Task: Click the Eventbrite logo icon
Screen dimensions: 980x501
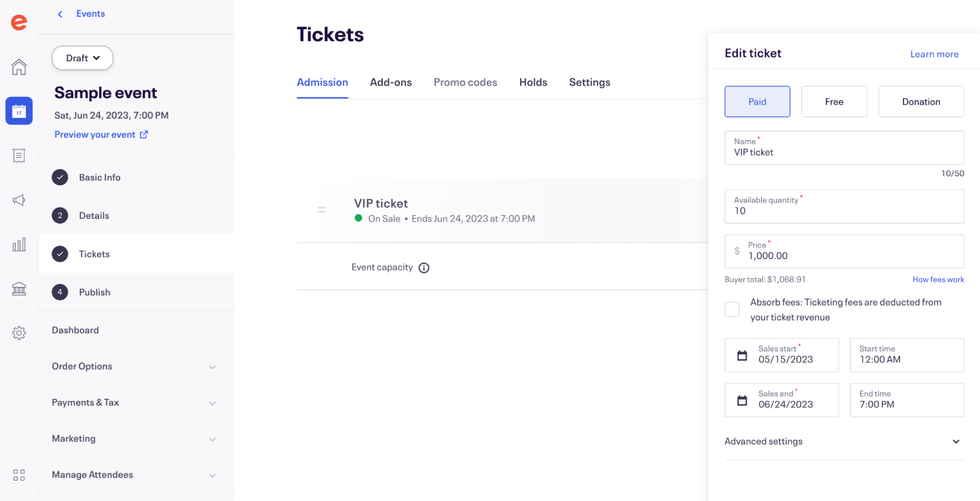Action: click(19, 22)
